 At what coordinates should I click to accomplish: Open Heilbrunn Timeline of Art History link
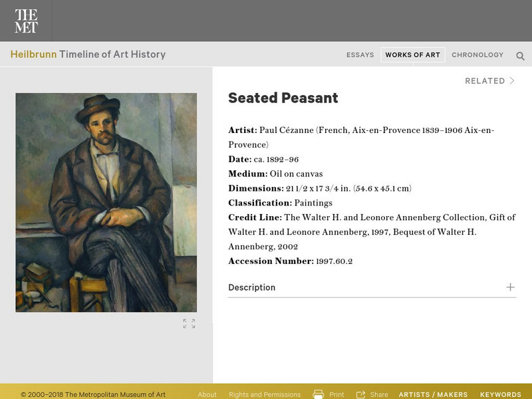88,55
